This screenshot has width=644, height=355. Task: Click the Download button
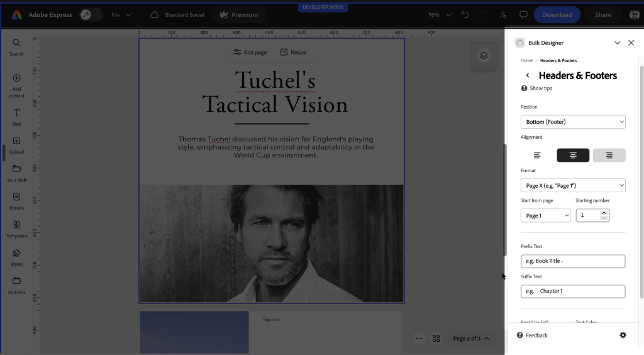pyautogui.click(x=557, y=15)
